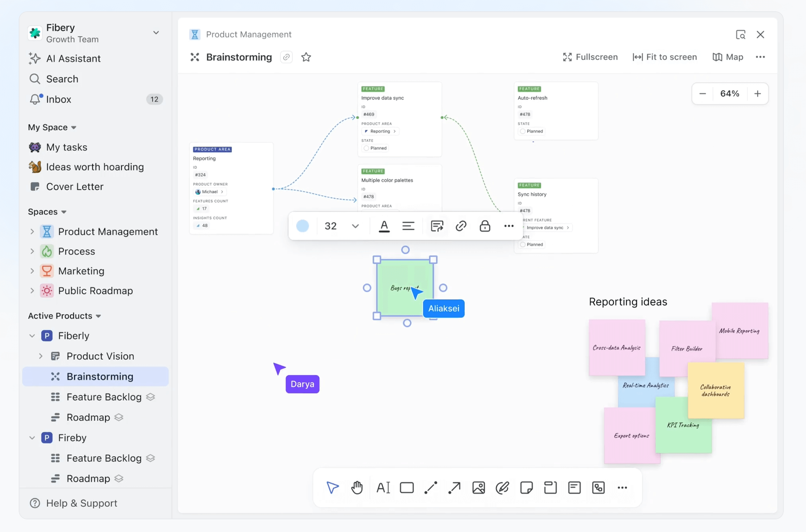
Task: Choose the text tool in bottom toolbar
Action: [382, 487]
